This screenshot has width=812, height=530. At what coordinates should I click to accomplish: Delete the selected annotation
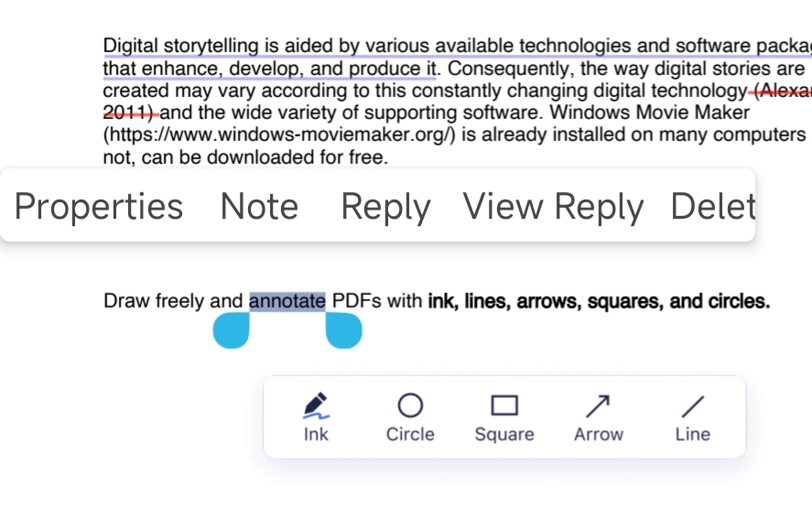pos(713,207)
